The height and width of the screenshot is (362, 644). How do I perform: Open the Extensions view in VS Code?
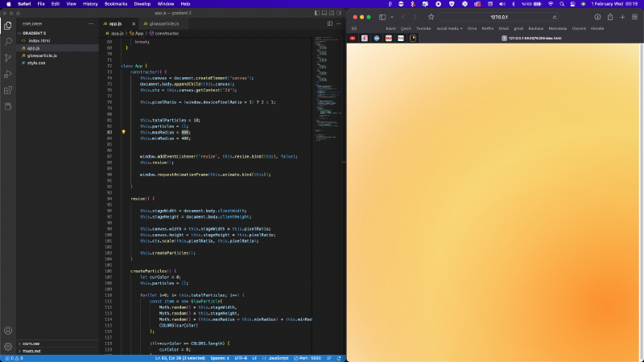(x=8, y=90)
